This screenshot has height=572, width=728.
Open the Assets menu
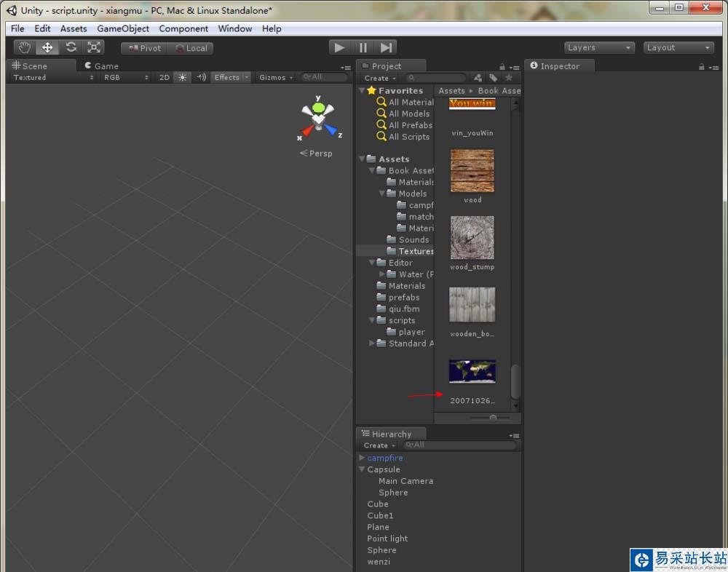pyautogui.click(x=74, y=29)
